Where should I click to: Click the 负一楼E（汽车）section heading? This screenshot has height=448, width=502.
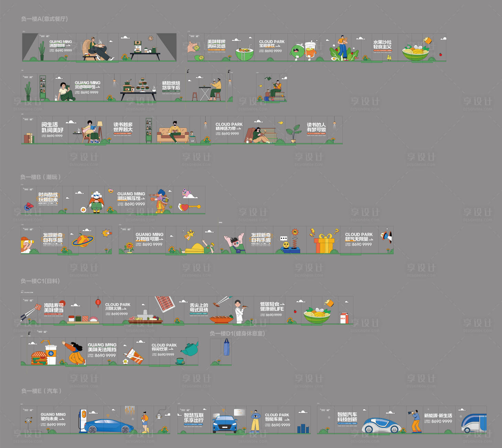[x=41, y=391]
